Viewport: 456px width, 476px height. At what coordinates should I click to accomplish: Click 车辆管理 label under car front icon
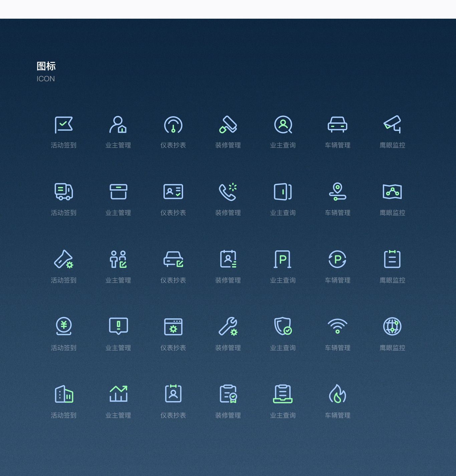pos(337,145)
